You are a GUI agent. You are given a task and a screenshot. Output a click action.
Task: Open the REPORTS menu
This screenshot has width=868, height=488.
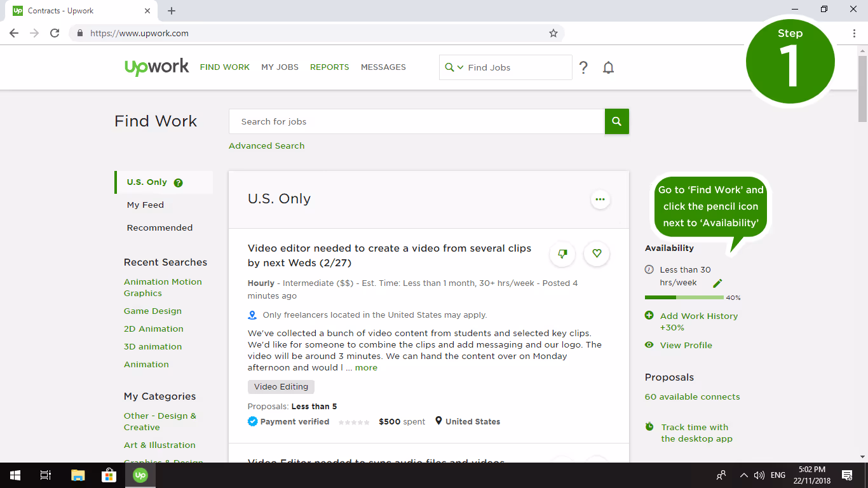[329, 67]
